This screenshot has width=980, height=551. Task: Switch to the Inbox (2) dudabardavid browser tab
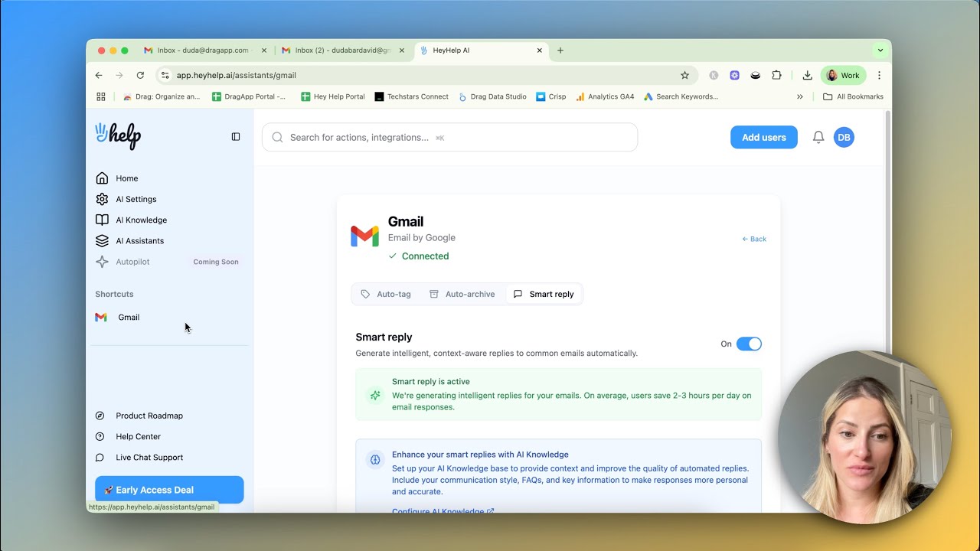pos(343,51)
